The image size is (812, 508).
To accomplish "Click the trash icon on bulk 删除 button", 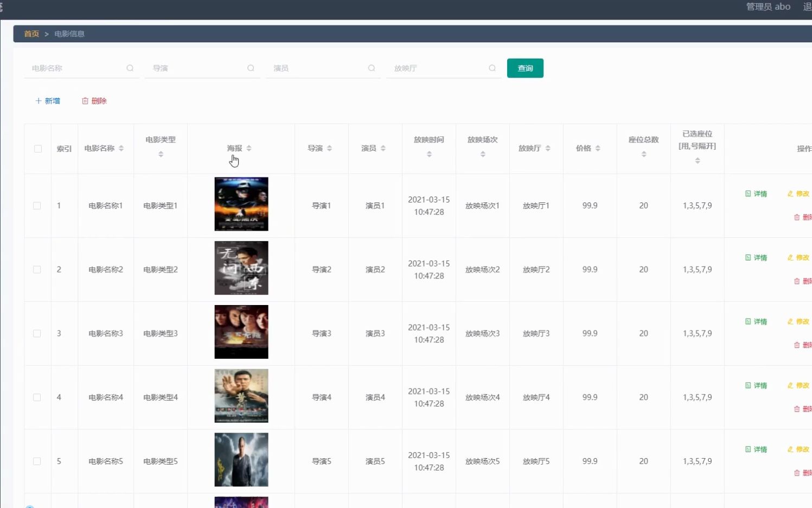I will click(85, 100).
